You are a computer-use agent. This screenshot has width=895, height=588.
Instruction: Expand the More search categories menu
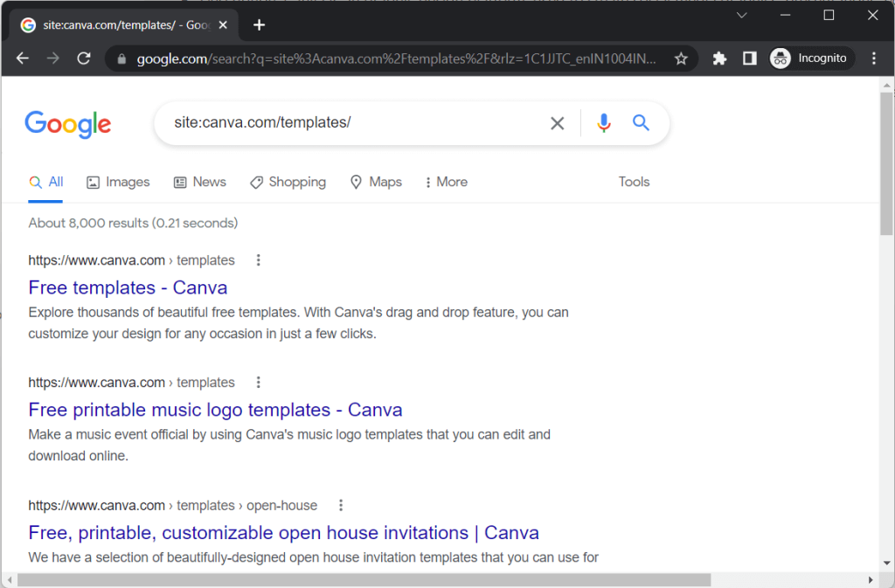click(x=446, y=182)
